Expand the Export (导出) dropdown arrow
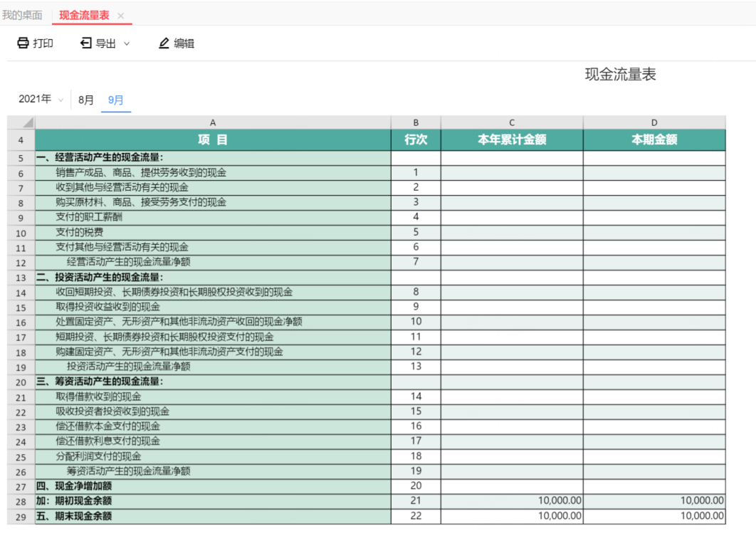This screenshot has height=536, width=756. pyautogui.click(x=127, y=43)
